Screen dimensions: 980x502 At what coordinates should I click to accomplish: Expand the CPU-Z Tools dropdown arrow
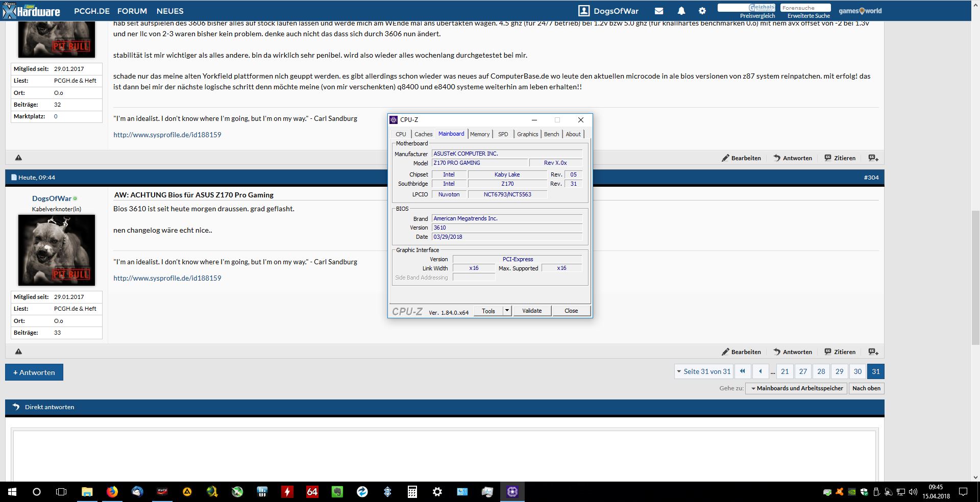point(507,310)
